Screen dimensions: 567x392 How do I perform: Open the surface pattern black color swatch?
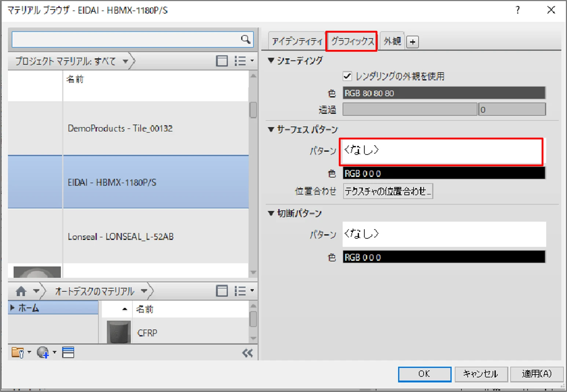[444, 173]
